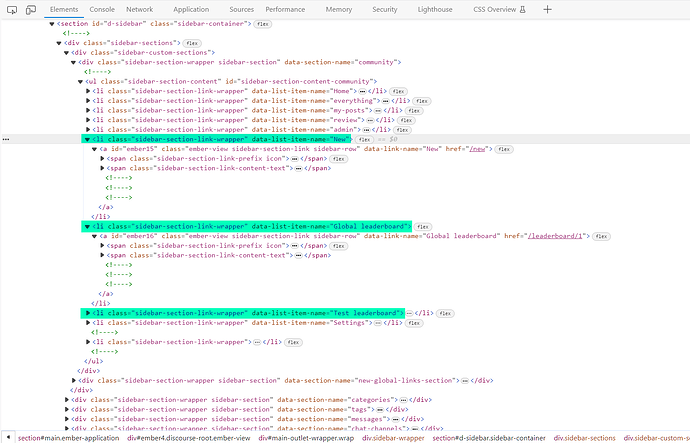Open the Sources tab
The width and height of the screenshot is (690, 443).
click(x=241, y=9)
